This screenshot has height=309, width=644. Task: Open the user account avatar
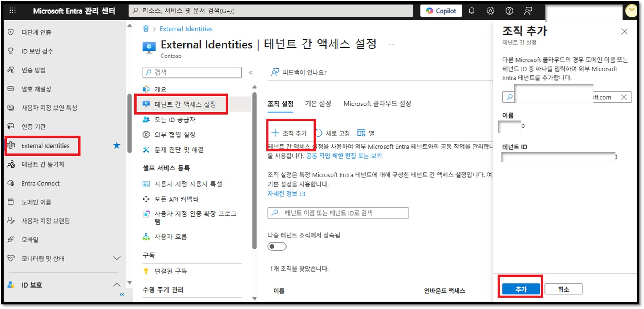tap(631, 11)
